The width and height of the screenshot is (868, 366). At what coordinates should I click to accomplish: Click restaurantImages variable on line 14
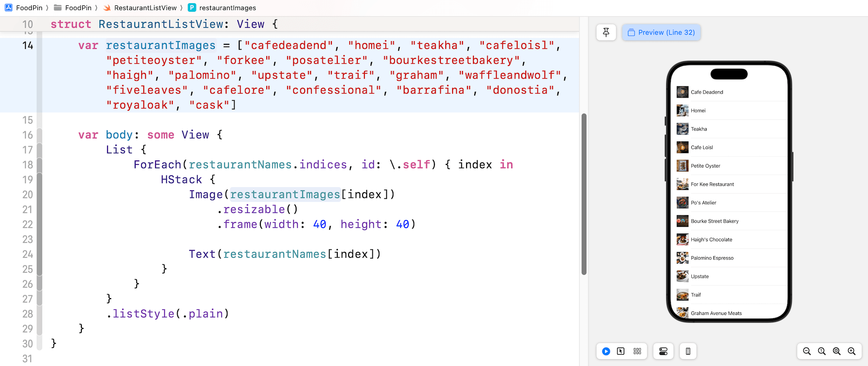pyautogui.click(x=160, y=46)
